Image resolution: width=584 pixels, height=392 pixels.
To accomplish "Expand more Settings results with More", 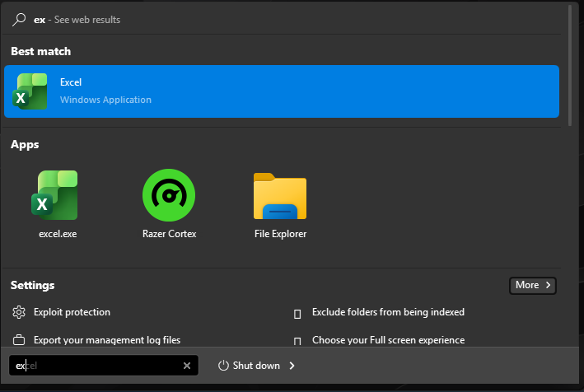I will point(533,285).
